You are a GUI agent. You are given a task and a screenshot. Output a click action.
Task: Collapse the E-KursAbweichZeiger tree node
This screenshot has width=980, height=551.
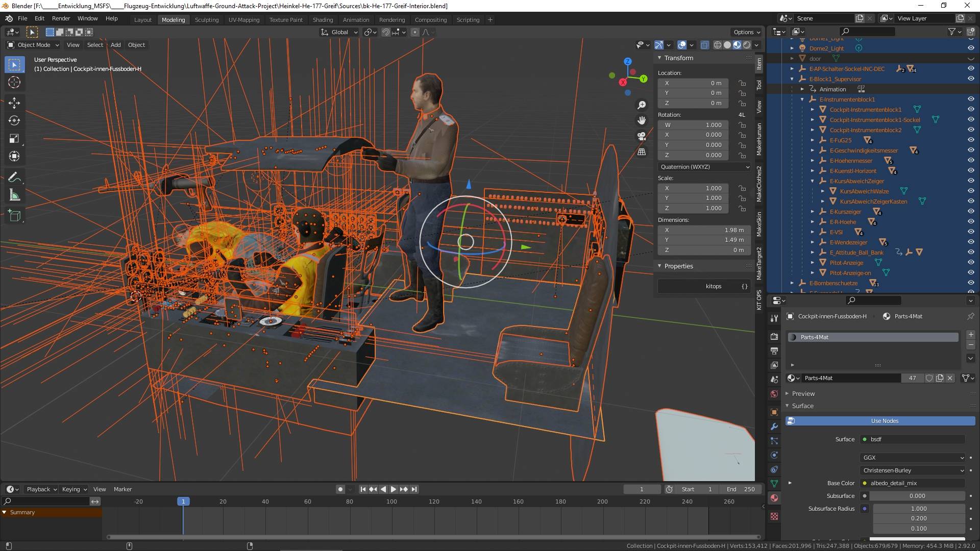[x=813, y=181]
